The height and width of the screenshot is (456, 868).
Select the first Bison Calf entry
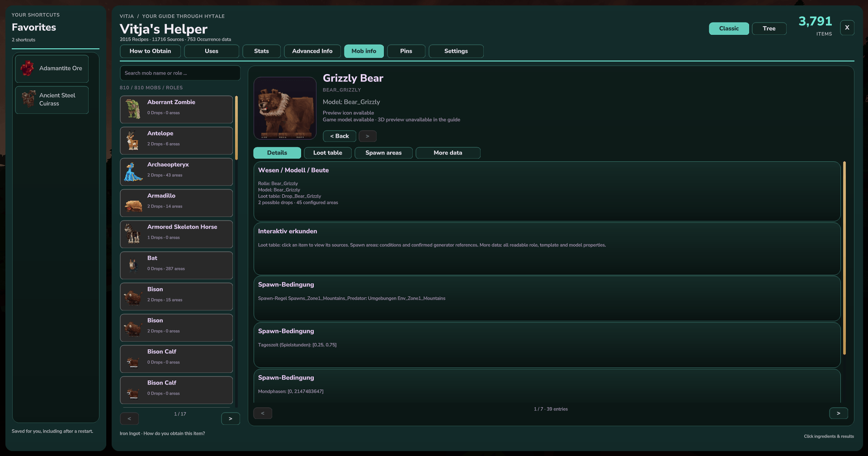point(176,359)
